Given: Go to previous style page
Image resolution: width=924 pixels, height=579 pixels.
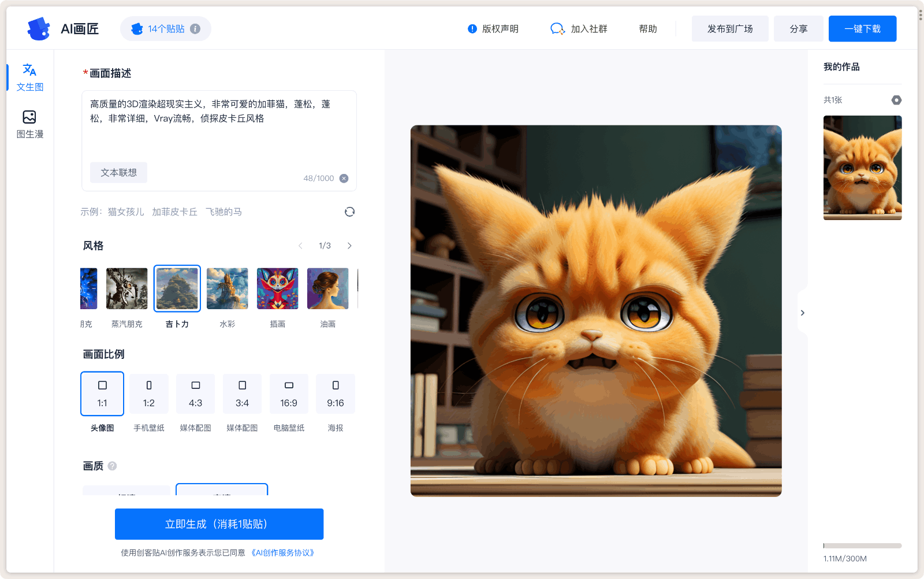Looking at the screenshot, I should click(x=300, y=246).
